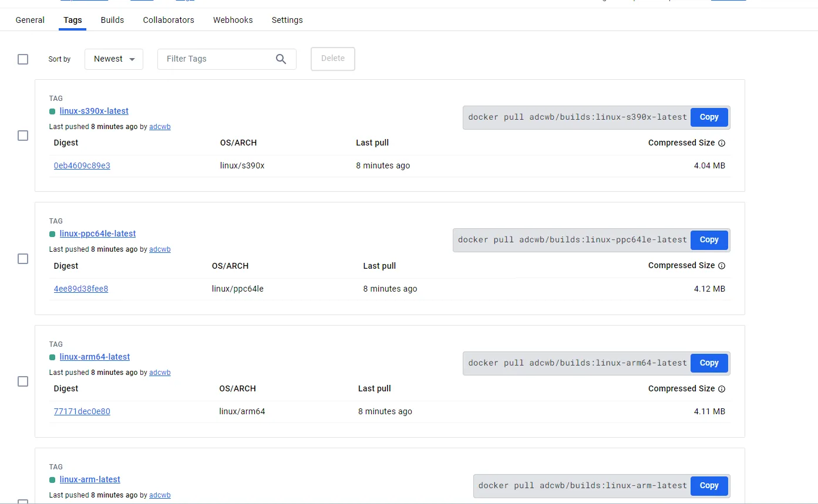Click the search magnifier in Filter Tags
The image size is (818, 504).
point(281,59)
